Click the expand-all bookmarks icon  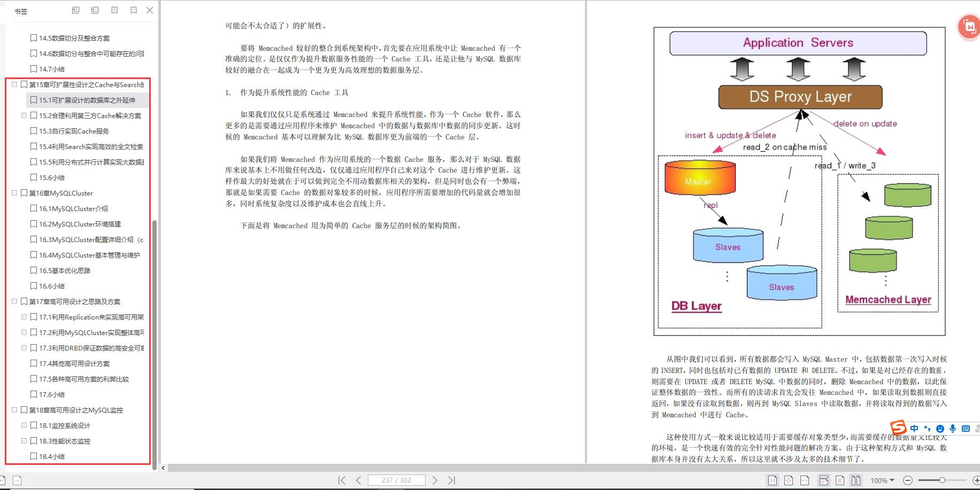pyautogui.click(x=76, y=10)
